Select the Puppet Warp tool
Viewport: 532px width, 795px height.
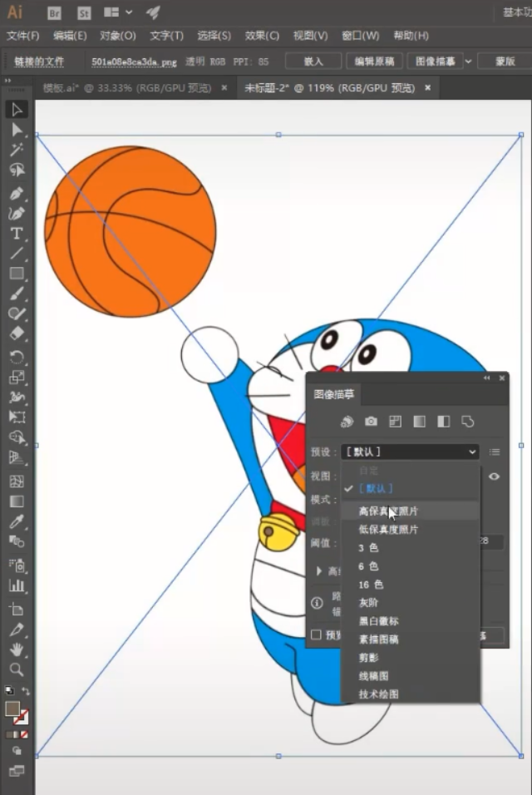tap(17, 397)
